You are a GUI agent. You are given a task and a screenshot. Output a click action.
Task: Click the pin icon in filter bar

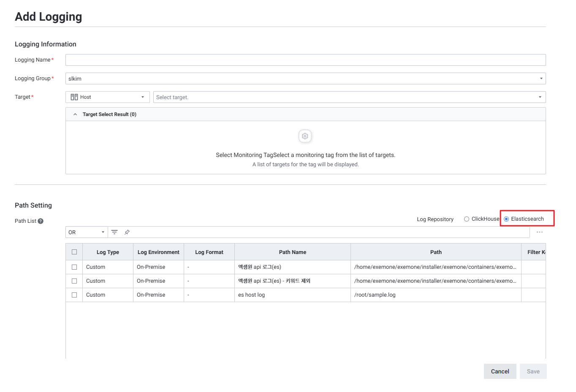127,232
